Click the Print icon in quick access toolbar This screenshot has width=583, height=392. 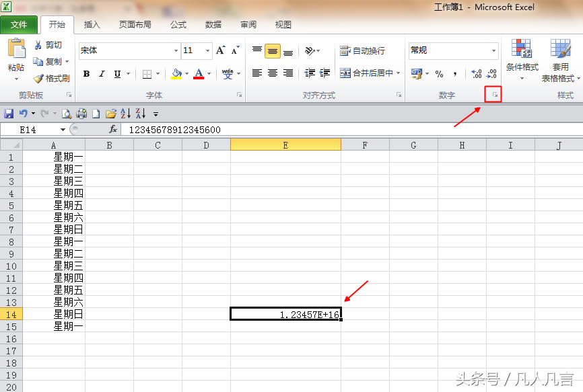coord(81,114)
